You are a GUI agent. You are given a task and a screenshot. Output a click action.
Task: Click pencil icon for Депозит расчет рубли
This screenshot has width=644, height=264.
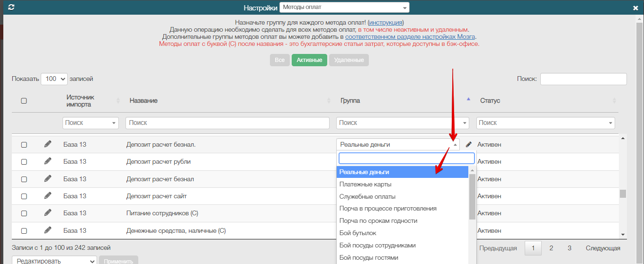47,161
